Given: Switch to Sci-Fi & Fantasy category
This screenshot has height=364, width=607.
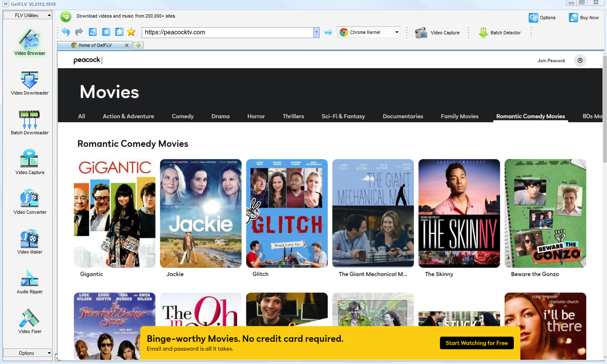Looking at the screenshot, I should click(x=343, y=116).
